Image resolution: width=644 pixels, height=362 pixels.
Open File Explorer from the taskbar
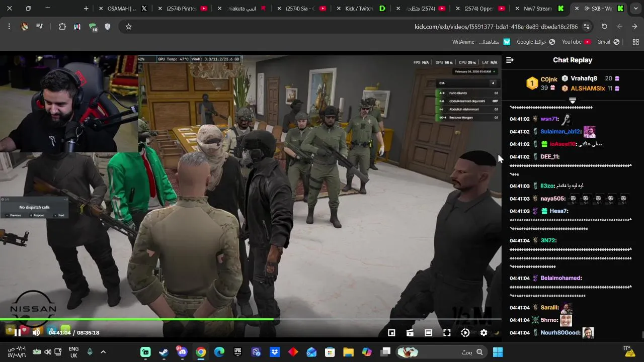click(348, 352)
